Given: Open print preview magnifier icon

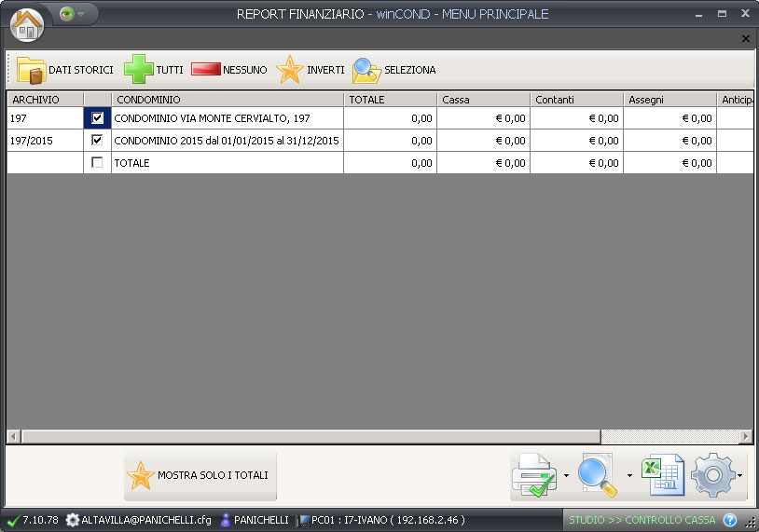Looking at the screenshot, I should tap(598, 475).
